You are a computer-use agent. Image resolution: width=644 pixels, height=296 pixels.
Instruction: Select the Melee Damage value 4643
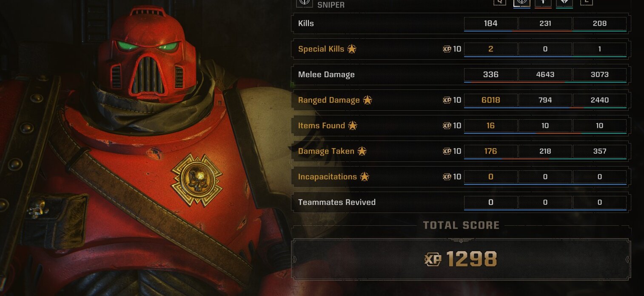tap(545, 75)
